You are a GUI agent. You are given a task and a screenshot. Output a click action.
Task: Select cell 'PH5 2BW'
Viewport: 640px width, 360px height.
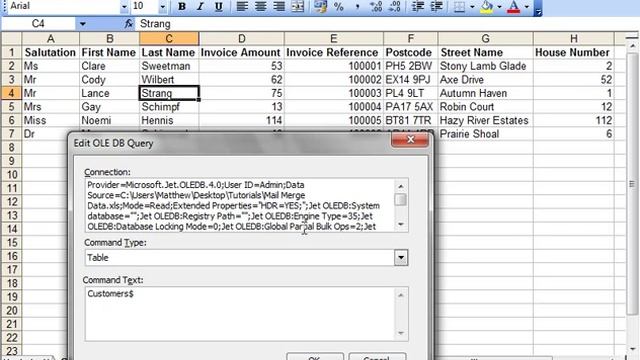(x=411, y=66)
